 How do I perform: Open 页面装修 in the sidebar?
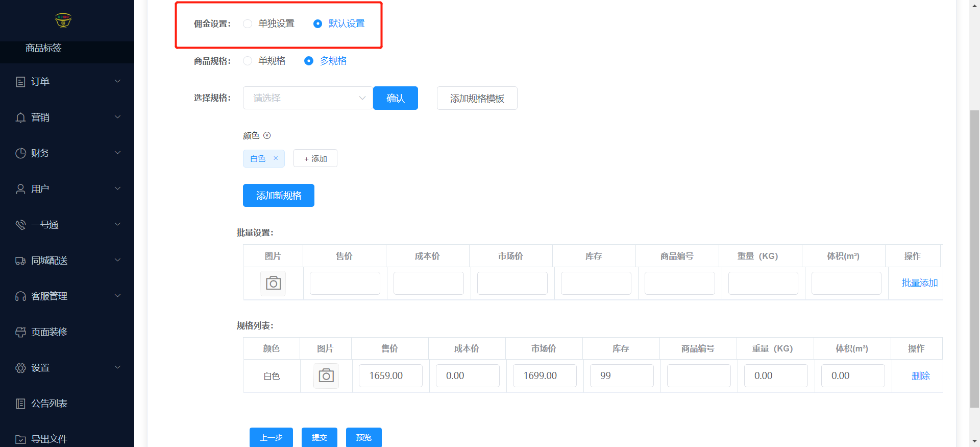(49, 332)
